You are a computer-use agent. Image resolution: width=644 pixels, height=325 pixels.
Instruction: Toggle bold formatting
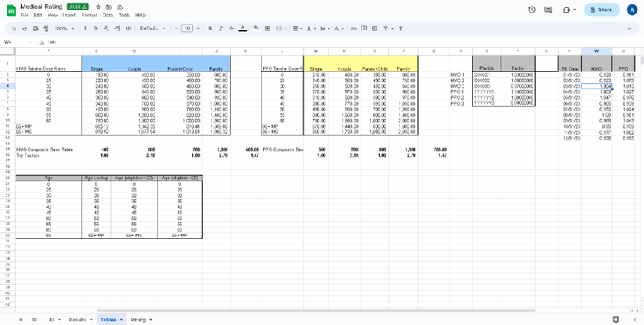210,28
